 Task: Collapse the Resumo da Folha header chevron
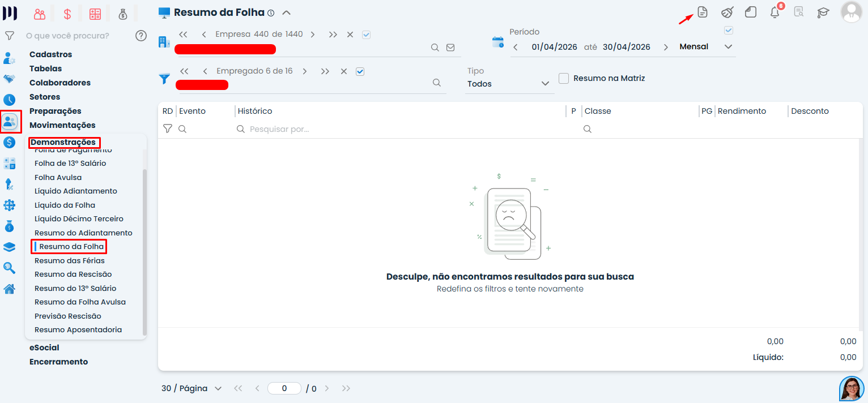[286, 12]
